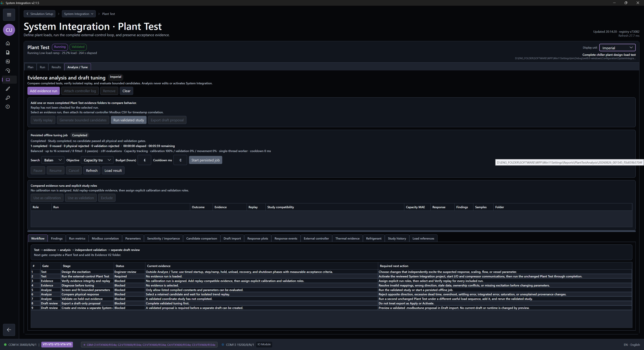Screen dimensions: 644x350
Task: Click the back arrow at sidebar bottom
Action: [x=9, y=330]
